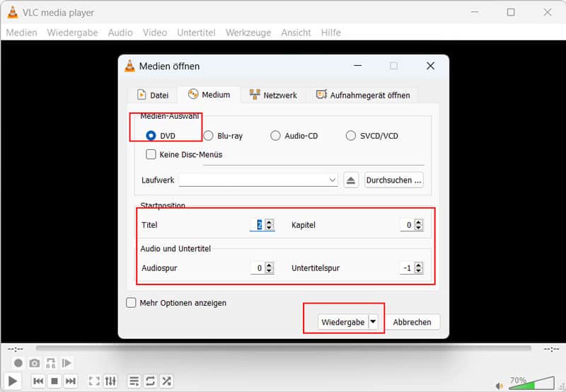The width and height of the screenshot is (566, 392).
Task: Increase the Titel value with up arrow
Action: [x=269, y=221]
